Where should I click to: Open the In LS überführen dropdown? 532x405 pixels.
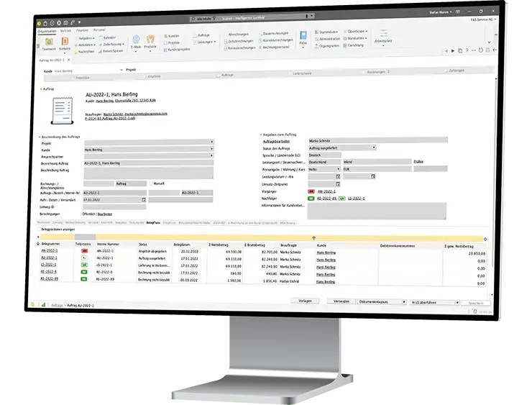[457, 302]
